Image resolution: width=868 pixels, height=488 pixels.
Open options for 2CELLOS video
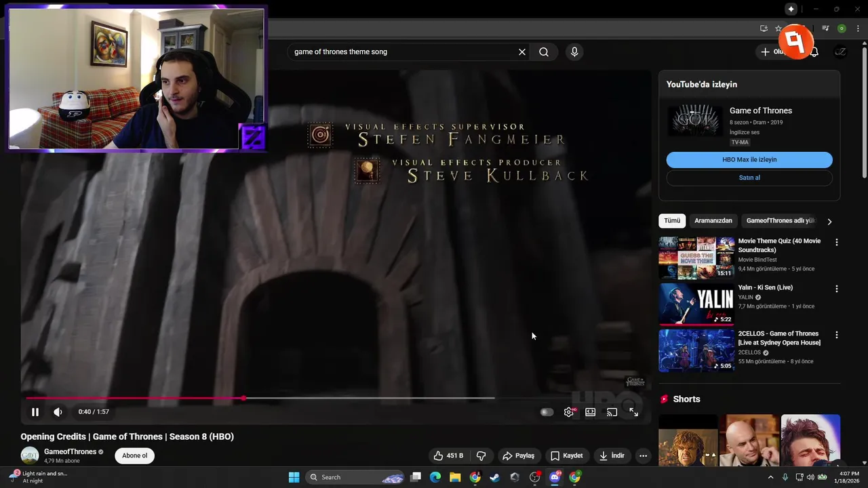pyautogui.click(x=836, y=335)
